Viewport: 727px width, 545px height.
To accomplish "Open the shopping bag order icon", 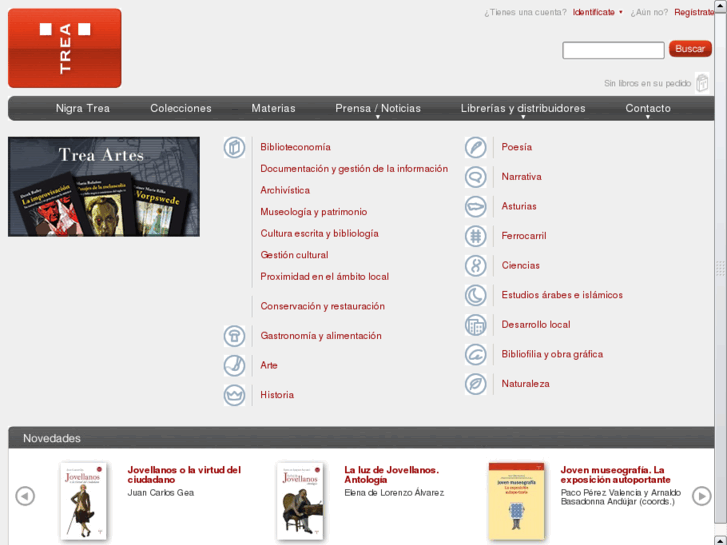I will 702,83.
